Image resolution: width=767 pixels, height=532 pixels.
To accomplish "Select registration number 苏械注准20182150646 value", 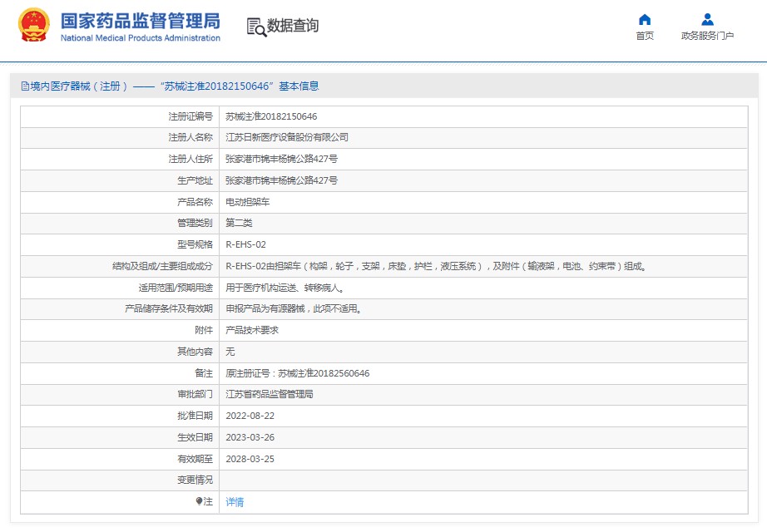I will tap(271, 116).
